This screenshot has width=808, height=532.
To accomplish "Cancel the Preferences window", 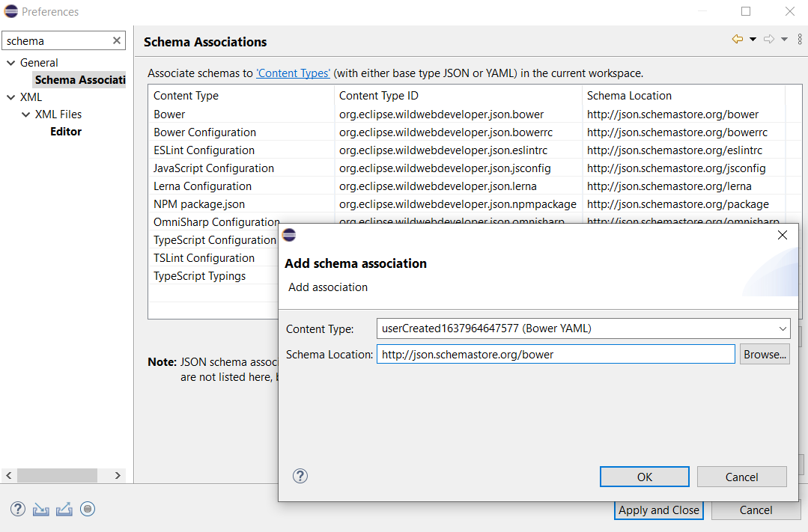I will tap(756, 510).
